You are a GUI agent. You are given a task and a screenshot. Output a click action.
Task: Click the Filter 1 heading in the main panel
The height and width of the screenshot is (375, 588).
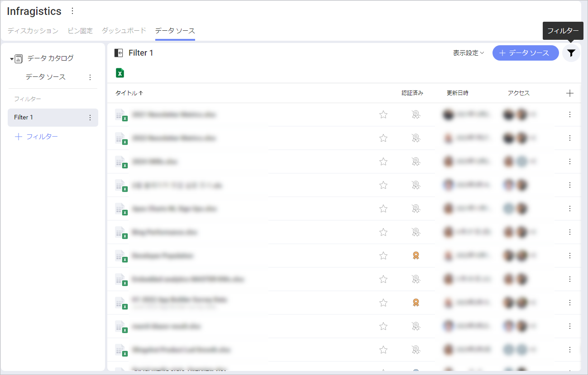pos(141,53)
